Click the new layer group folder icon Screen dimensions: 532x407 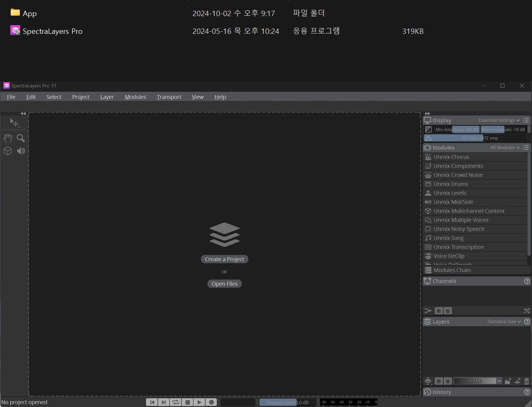(508, 381)
